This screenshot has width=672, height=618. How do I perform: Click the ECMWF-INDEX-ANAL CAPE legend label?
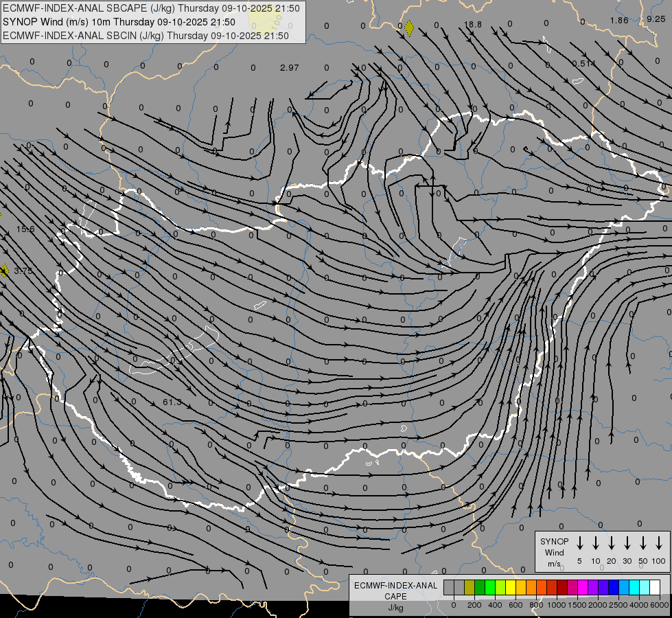(x=395, y=591)
